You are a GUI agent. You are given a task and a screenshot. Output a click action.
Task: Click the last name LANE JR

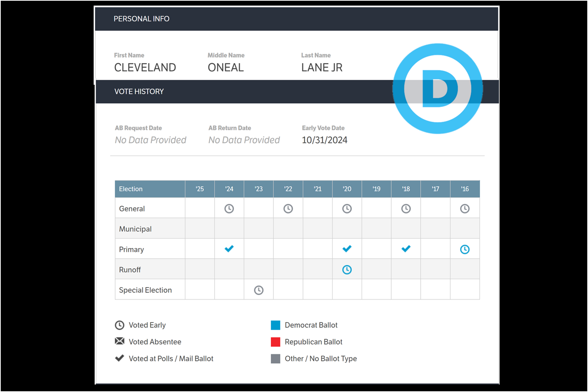[x=322, y=68]
